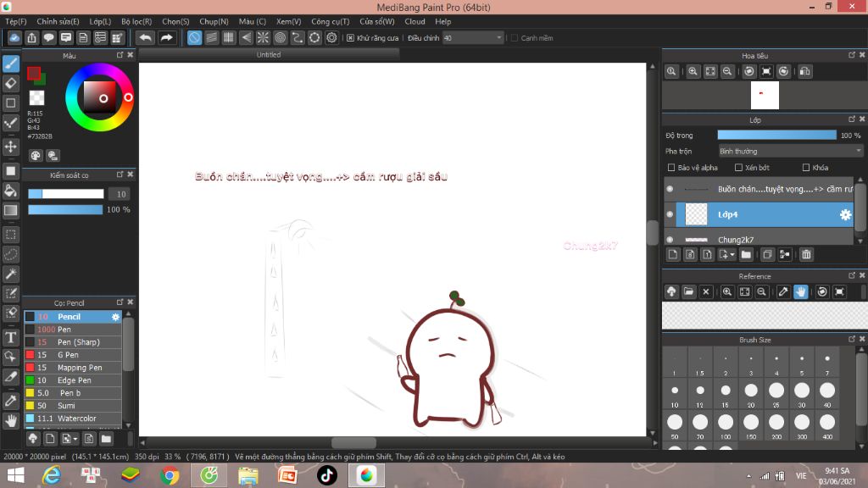Open the Bộ lọc(R) menu
The image size is (868, 488).
136,21
